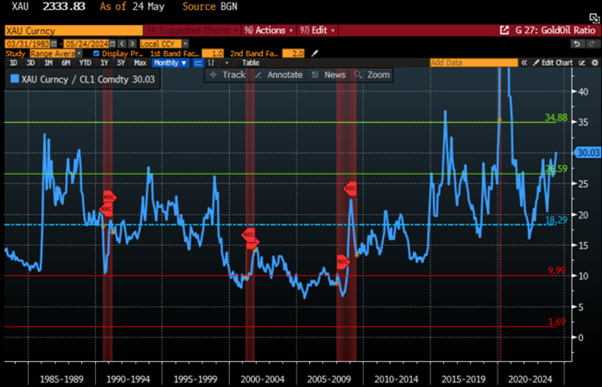
Task: Step date range forward with right arrow
Action: (x=132, y=44)
